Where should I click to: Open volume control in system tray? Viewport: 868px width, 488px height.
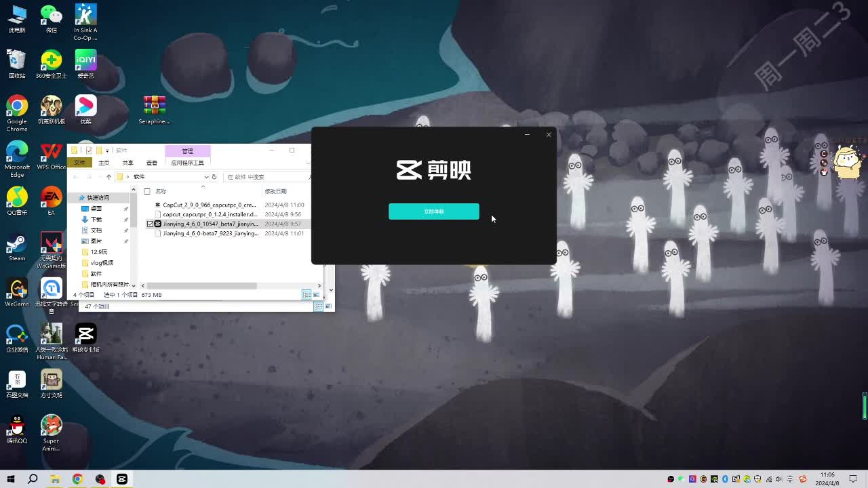[779, 479]
